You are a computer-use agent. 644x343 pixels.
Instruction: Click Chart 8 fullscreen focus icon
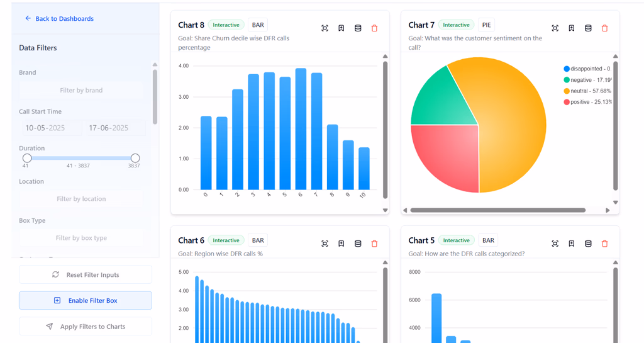(325, 28)
